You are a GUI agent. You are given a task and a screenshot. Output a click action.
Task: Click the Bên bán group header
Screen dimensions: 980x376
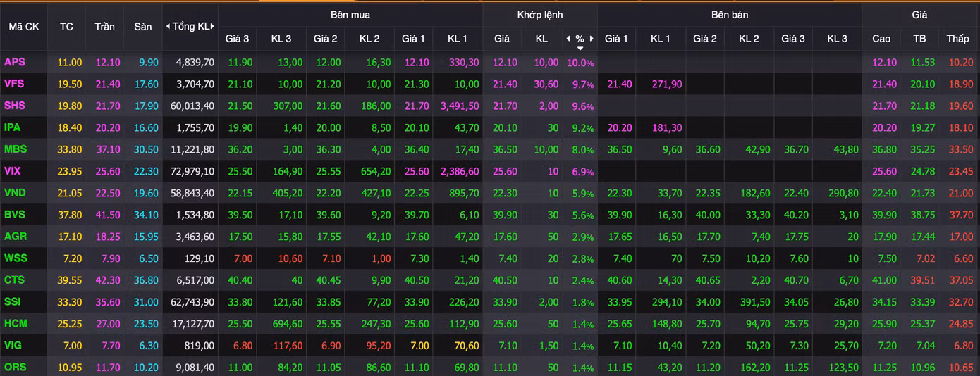(730, 15)
